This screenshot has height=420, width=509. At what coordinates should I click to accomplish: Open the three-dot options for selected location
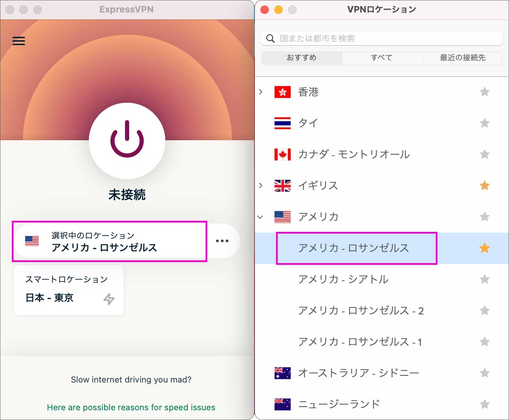pos(222,241)
